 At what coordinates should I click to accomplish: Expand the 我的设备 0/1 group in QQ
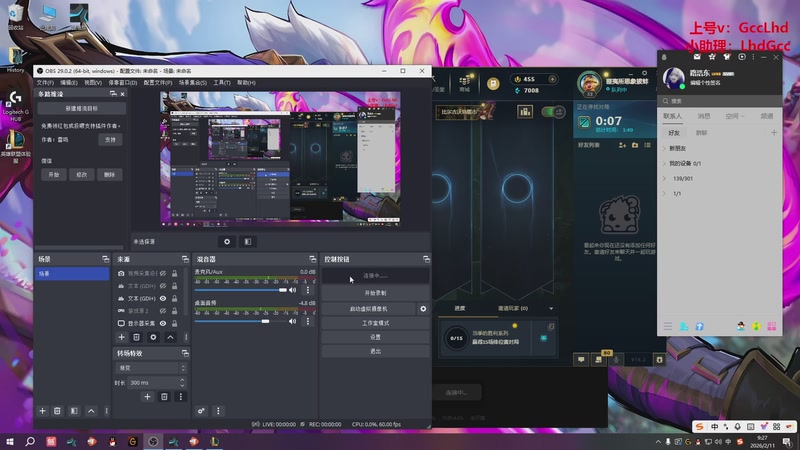coord(664,164)
